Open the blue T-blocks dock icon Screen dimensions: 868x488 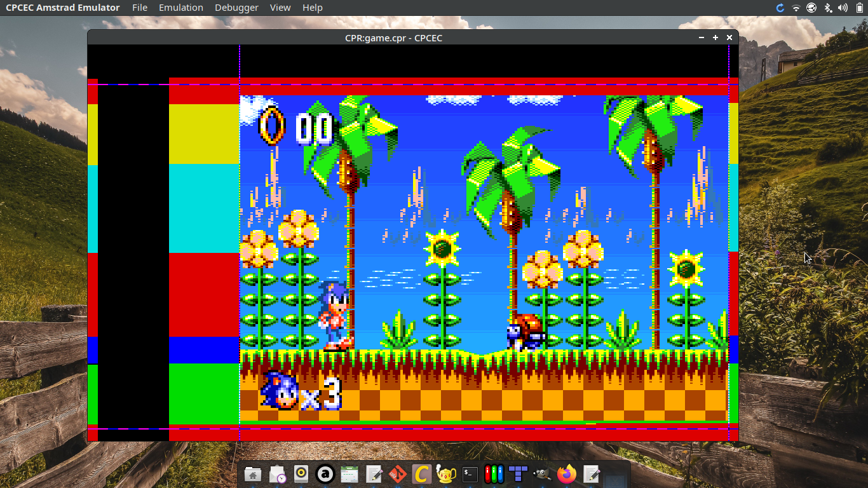point(518,474)
